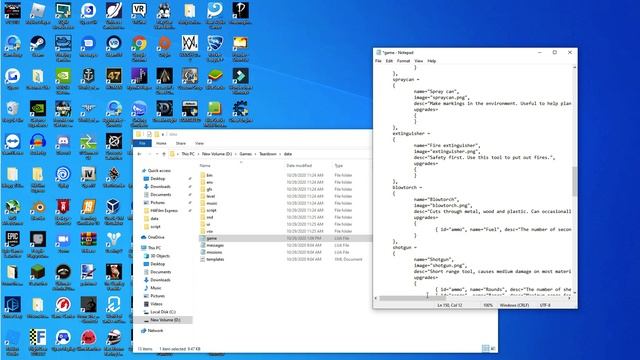Open the Recycle Bin on the desktop
Screen dimensions: 640x360
click(13, 111)
